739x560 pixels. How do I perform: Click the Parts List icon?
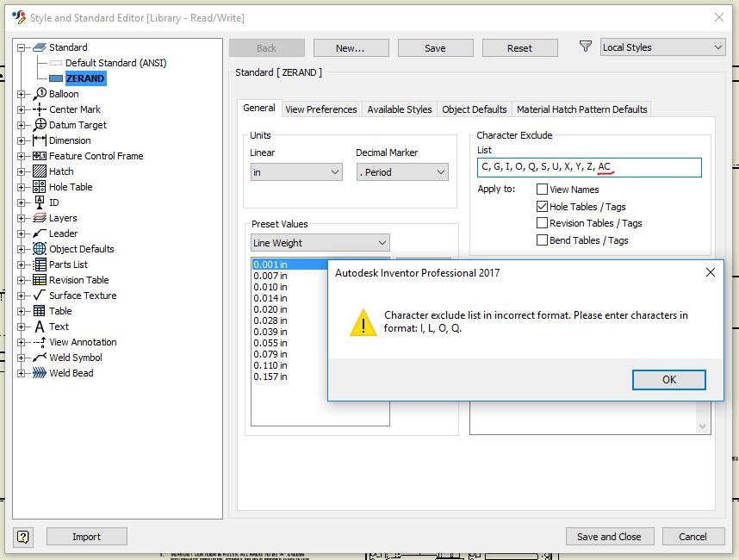pos(40,264)
